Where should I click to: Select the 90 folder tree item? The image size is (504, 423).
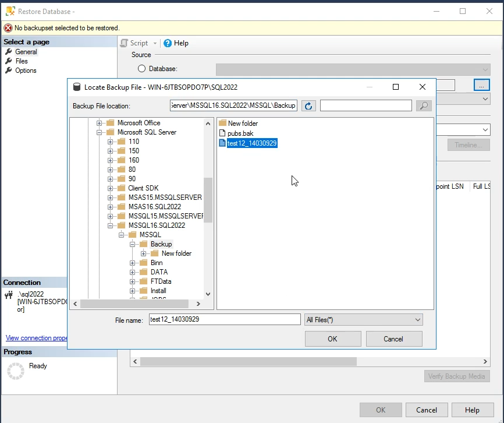[x=132, y=178]
